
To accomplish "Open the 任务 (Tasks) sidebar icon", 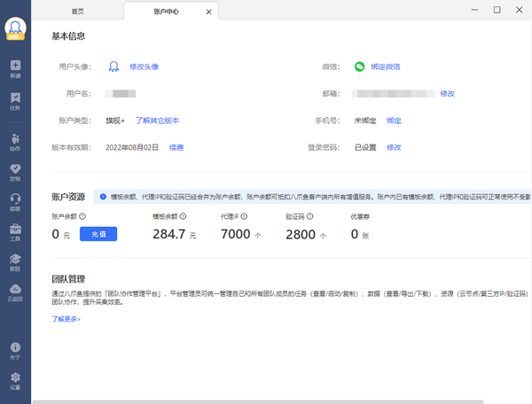I will pyautogui.click(x=15, y=101).
